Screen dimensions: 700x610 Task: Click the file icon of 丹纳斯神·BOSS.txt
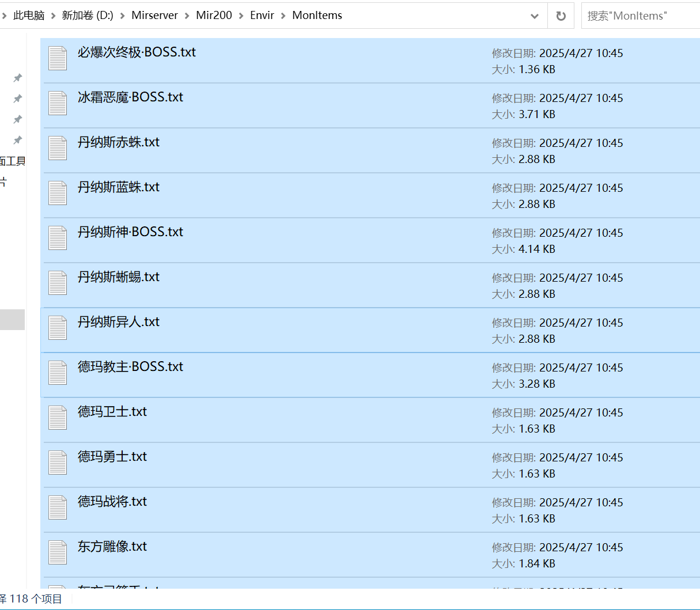(x=58, y=238)
